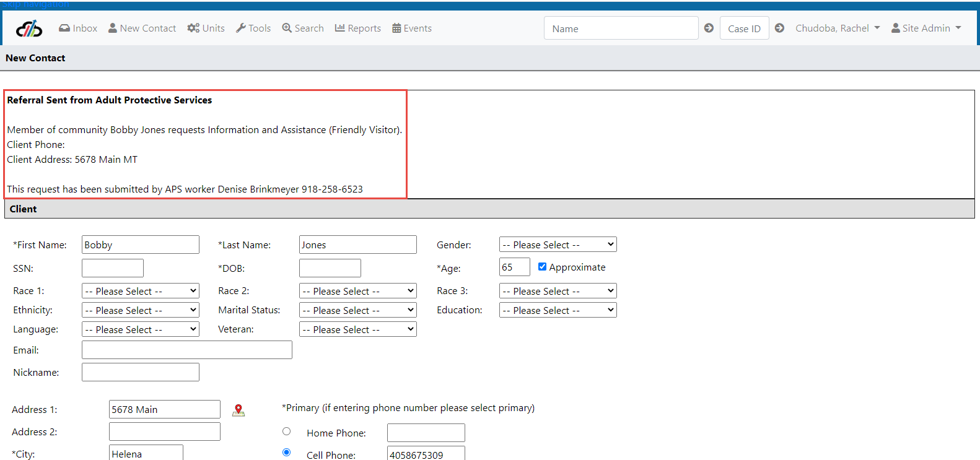
Task: Click the app logo icon in navbar
Action: pos(29,28)
